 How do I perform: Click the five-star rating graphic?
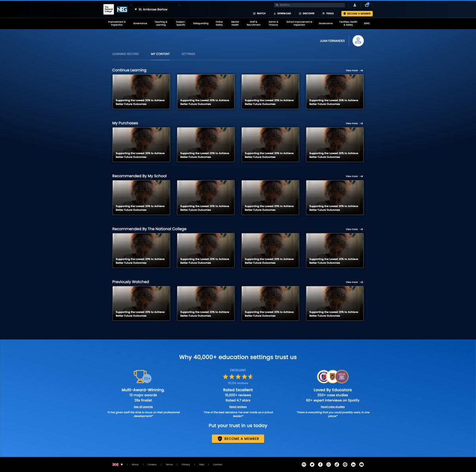(238, 377)
